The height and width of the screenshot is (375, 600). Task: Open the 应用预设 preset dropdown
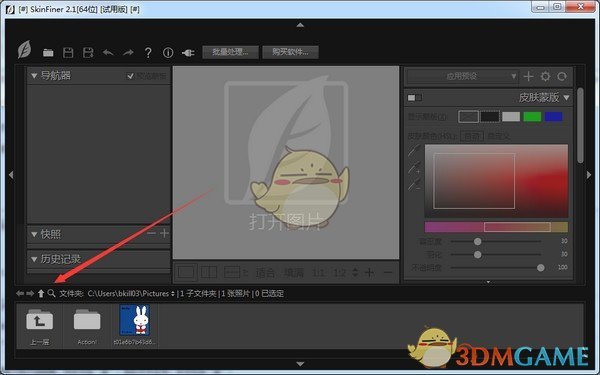coord(462,77)
